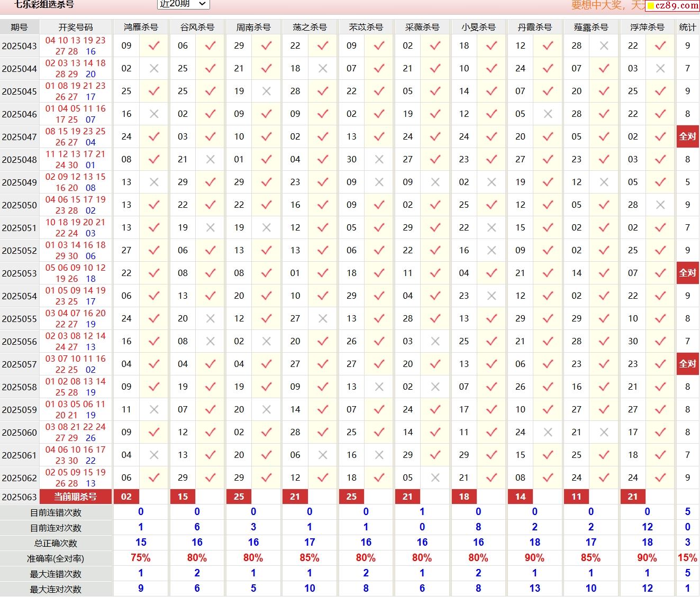Image resolution: width=700 pixels, height=597 pixels.
Task: Click the 谷风杀号 column header
Action: click(x=197, y=27)
